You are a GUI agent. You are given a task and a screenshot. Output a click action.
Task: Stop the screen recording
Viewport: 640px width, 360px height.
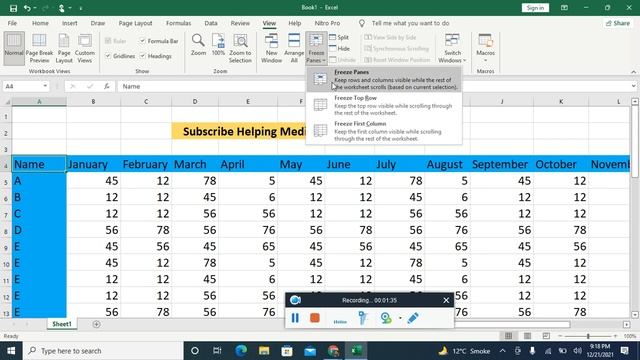click(315, 318)
